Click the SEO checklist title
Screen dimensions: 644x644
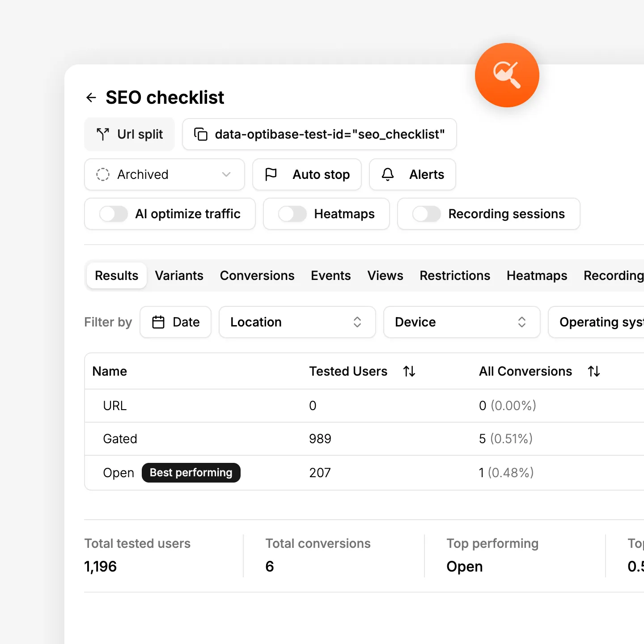(x=165, y=97)
